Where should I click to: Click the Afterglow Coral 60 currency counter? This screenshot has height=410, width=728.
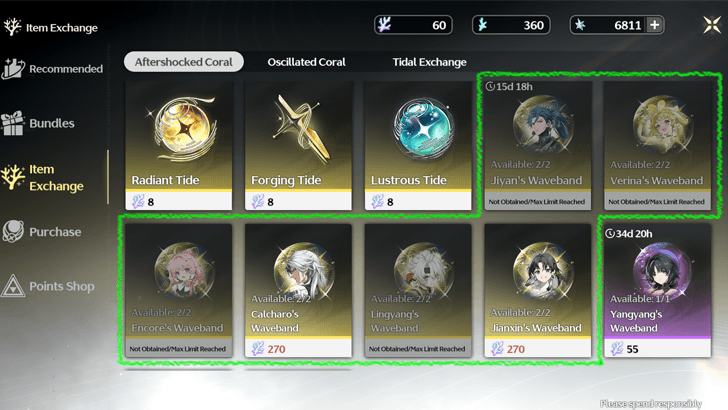[413, 25]
